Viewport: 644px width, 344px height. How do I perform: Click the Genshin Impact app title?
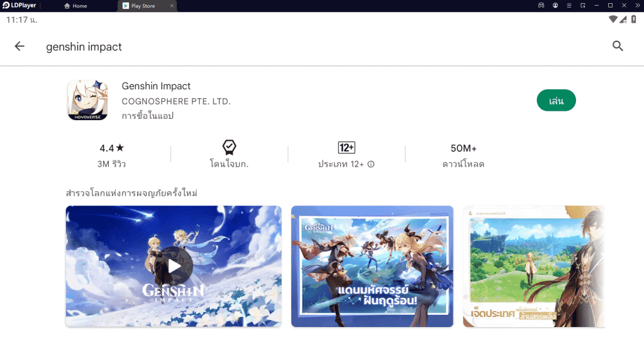tap(156, 86)
